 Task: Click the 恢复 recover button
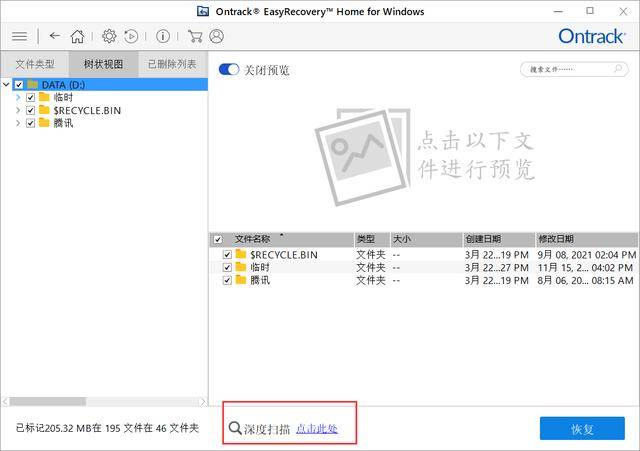(x=582, y=428)
